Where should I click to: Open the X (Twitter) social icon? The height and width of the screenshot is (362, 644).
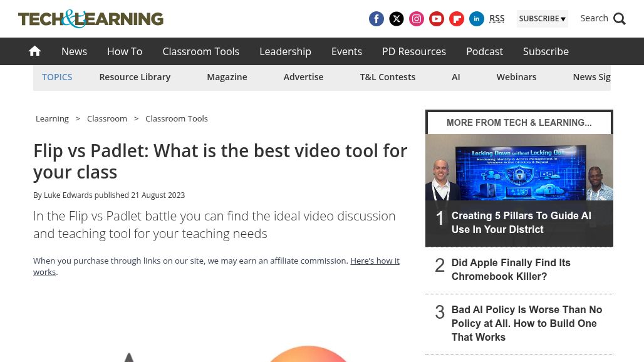(397, 19)
